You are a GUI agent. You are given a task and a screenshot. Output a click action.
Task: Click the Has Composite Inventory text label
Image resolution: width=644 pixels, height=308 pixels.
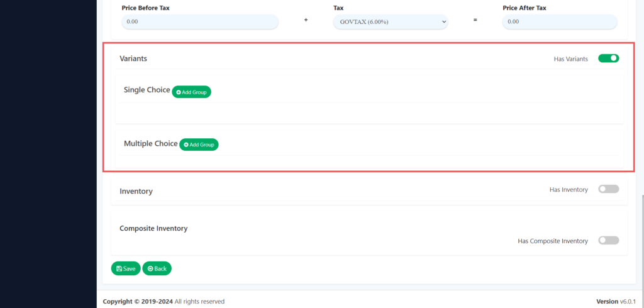point(552,241)
